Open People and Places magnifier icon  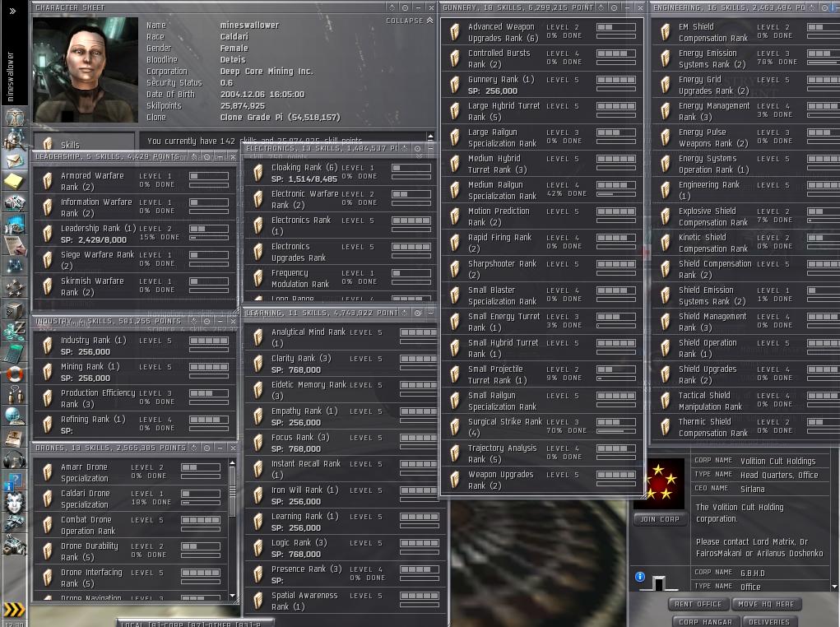tap(15, 139)
